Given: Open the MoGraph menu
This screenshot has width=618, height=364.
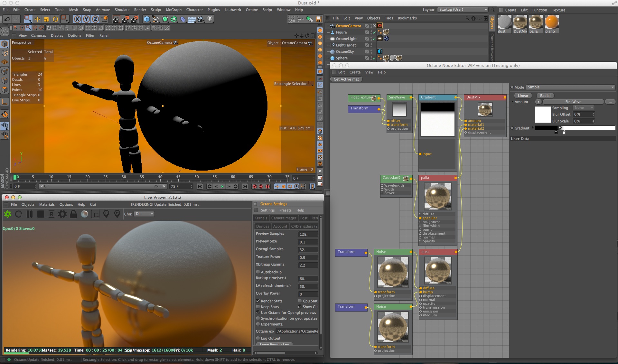Looking at the screenshot, I should point(173,10).
